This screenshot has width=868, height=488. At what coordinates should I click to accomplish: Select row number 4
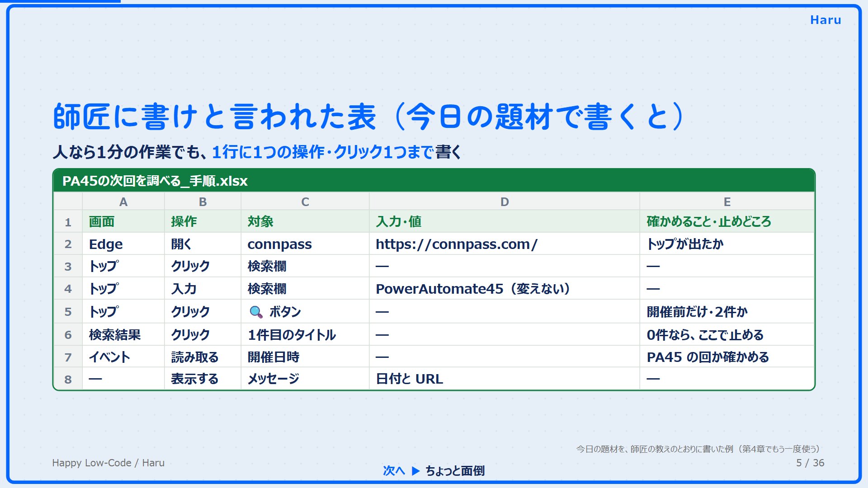[x=68, y=289]
